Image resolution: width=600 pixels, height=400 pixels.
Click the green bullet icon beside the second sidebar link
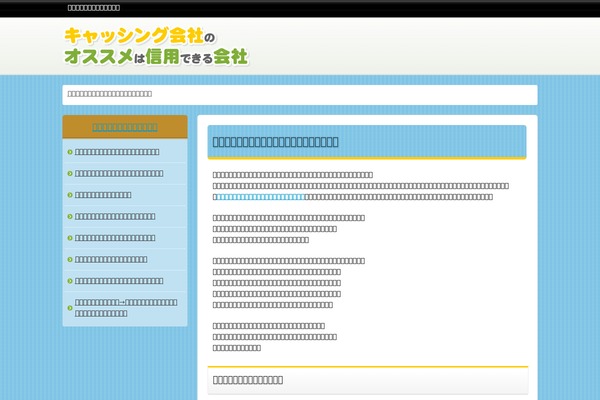point(69,173)
